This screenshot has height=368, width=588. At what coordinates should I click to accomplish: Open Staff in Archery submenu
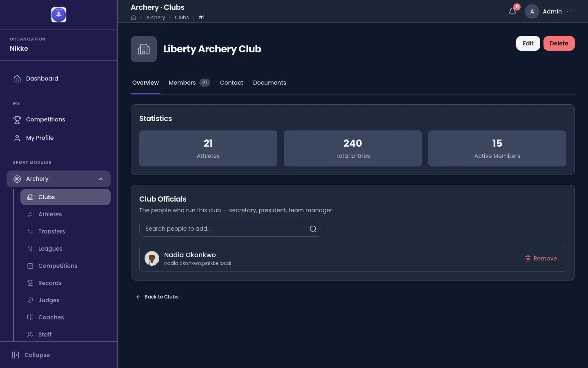[x=65, y=334]
